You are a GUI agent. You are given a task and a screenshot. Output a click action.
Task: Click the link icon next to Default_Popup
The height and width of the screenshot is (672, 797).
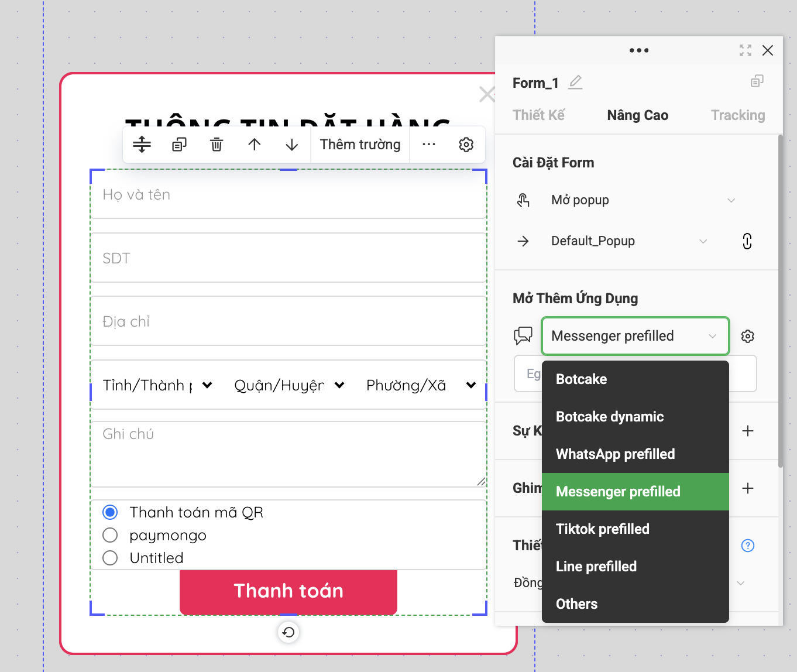click(747, 241)
